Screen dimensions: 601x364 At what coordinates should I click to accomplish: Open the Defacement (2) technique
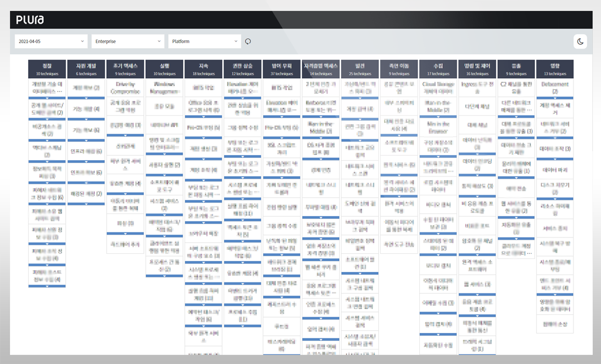(555, 88)
